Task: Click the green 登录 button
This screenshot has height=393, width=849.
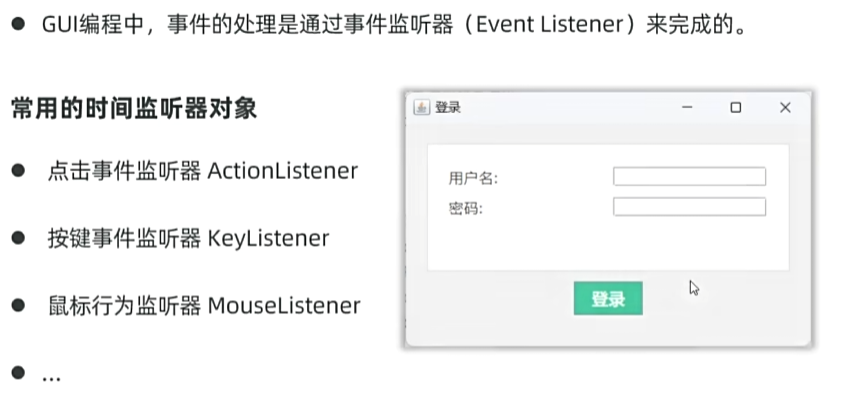Action: (x=608, y=298)
